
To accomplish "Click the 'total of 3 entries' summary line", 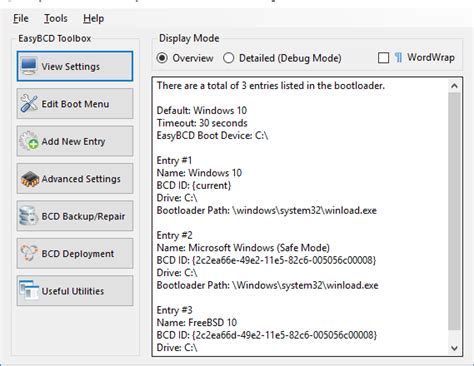I will (271, 86).
